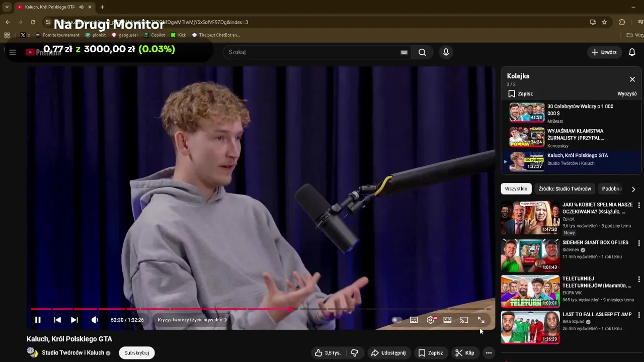644x362 pixels.
Task: Share video via Udostępnij button
Action: (x=388, y=353)
